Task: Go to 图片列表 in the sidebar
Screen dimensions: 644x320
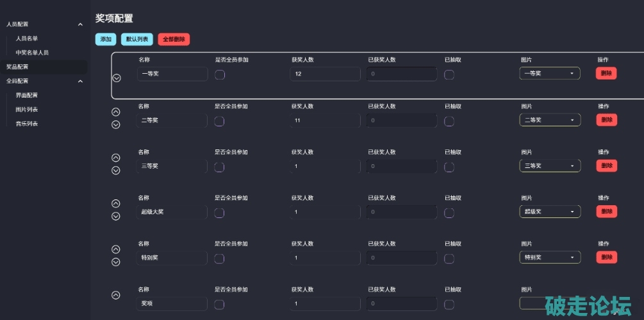Action: coord(28,110)
